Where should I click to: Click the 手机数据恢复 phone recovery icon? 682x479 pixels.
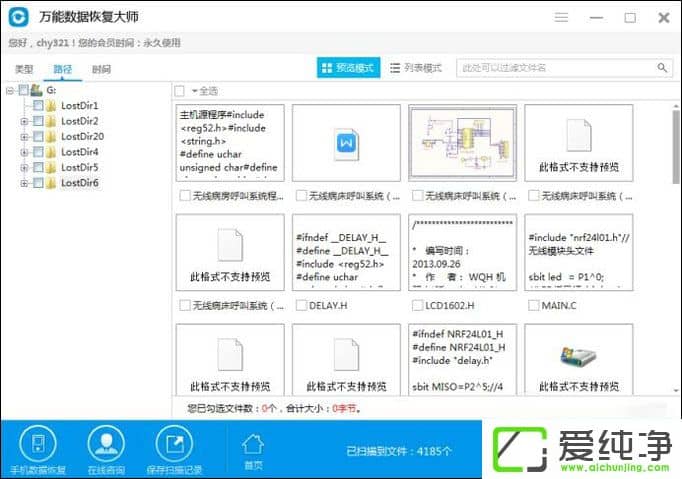click(x=38, y=444)
